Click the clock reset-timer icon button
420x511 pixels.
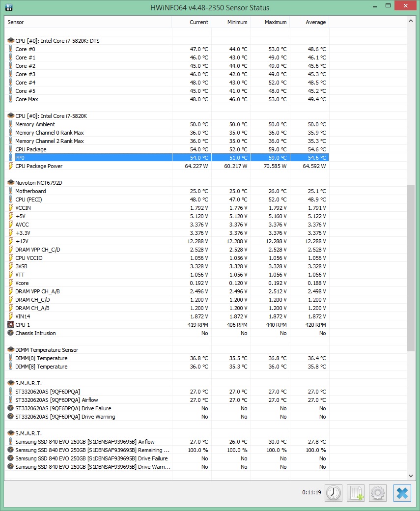[334, 493]
